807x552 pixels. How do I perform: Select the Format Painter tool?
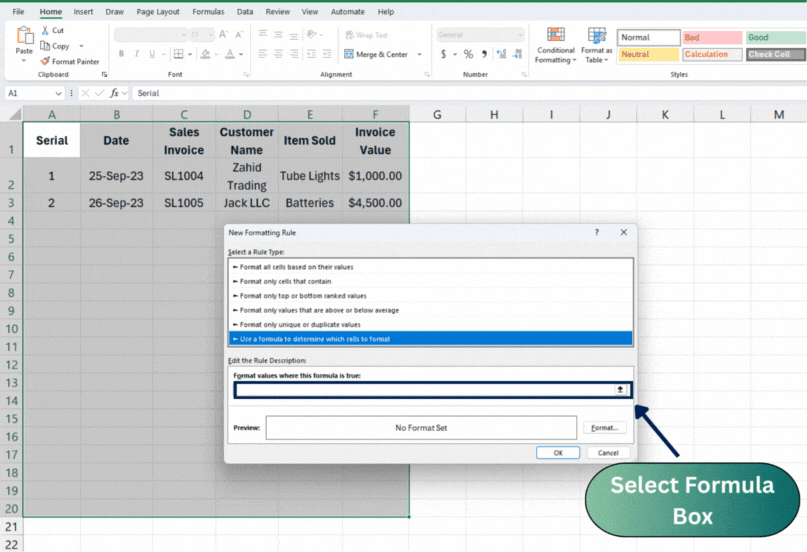[69, 61]
